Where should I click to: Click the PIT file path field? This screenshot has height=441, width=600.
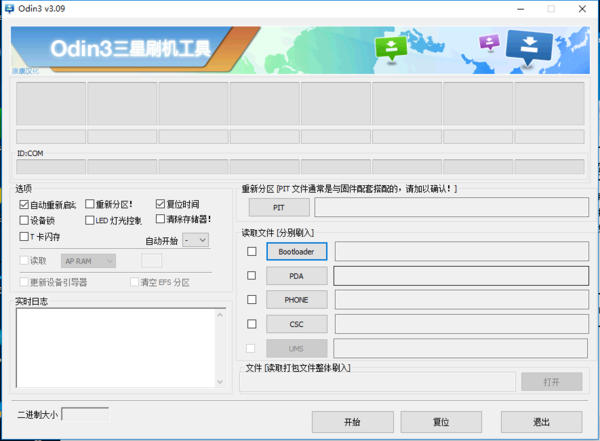(x=452, y=207)
